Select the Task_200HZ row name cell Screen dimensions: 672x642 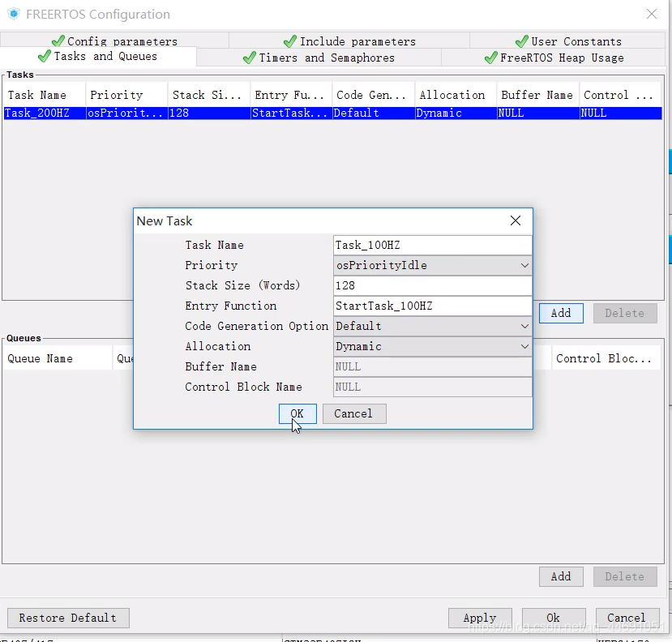click(x=45, y=113)
